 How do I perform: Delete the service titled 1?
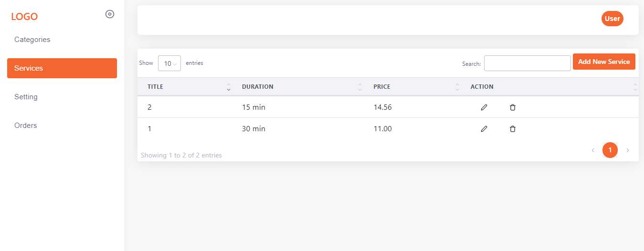[513, 129]
